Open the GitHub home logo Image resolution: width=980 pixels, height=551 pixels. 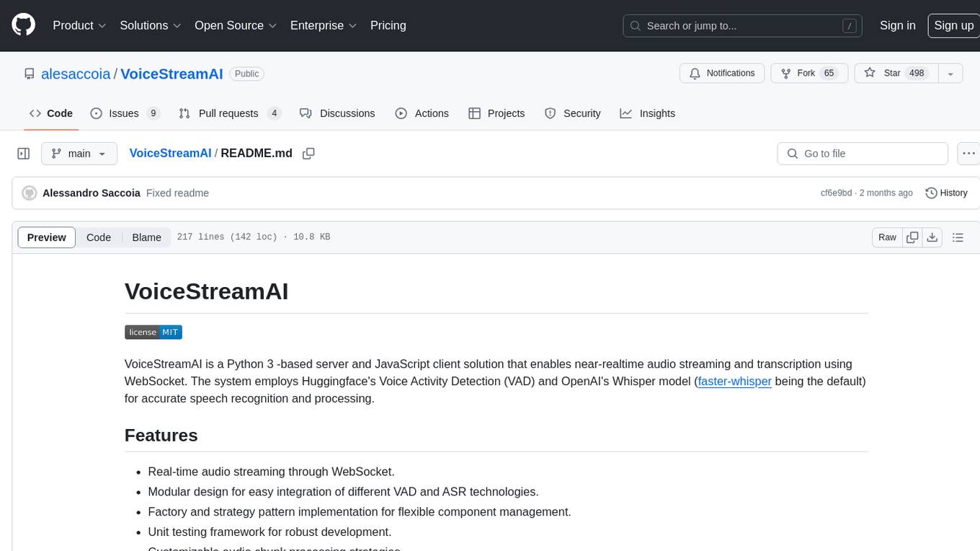23,25
